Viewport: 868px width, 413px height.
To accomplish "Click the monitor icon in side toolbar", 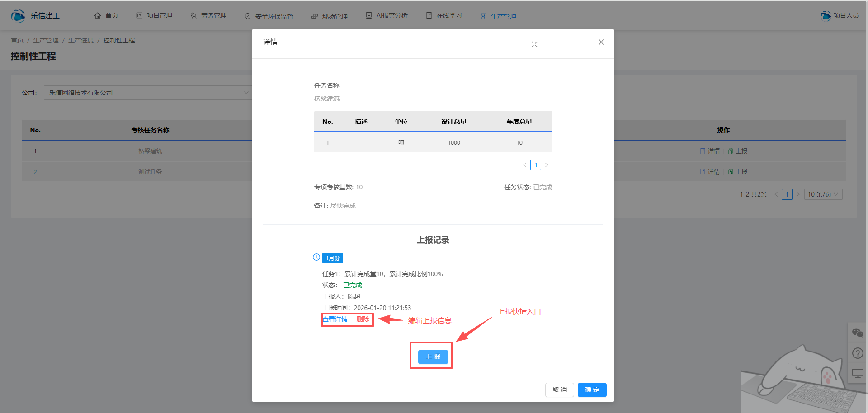I will (858, 374).
